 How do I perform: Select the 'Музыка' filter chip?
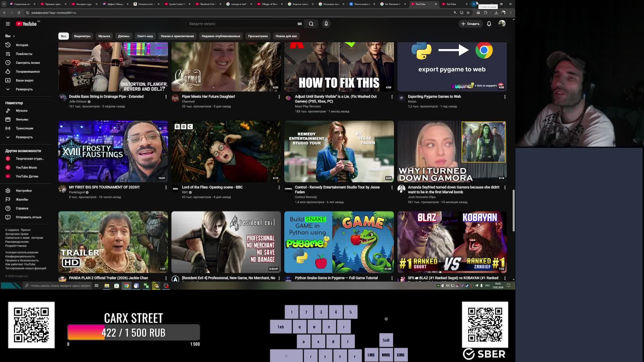click(104, 36)
